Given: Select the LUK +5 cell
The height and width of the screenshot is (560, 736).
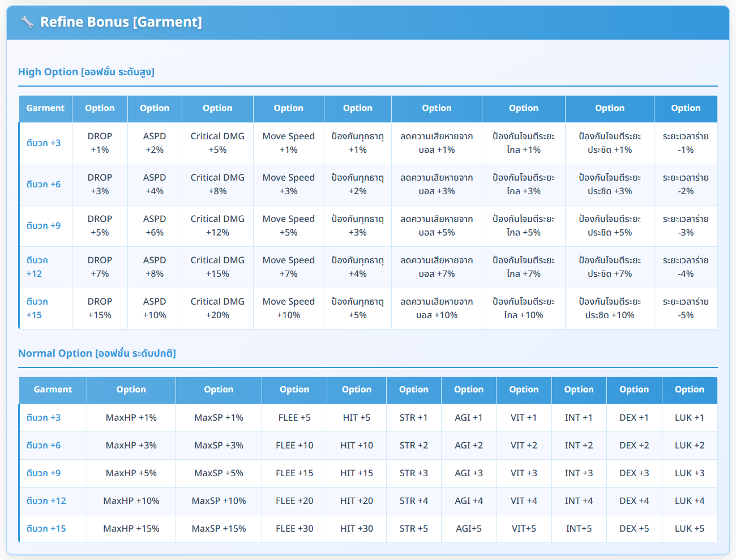Looking at the screenshot, I should tap(690, 528).
